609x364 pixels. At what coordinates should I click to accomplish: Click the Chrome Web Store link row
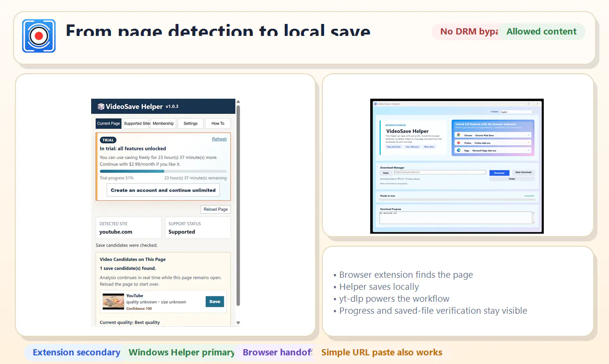(493, 135)
